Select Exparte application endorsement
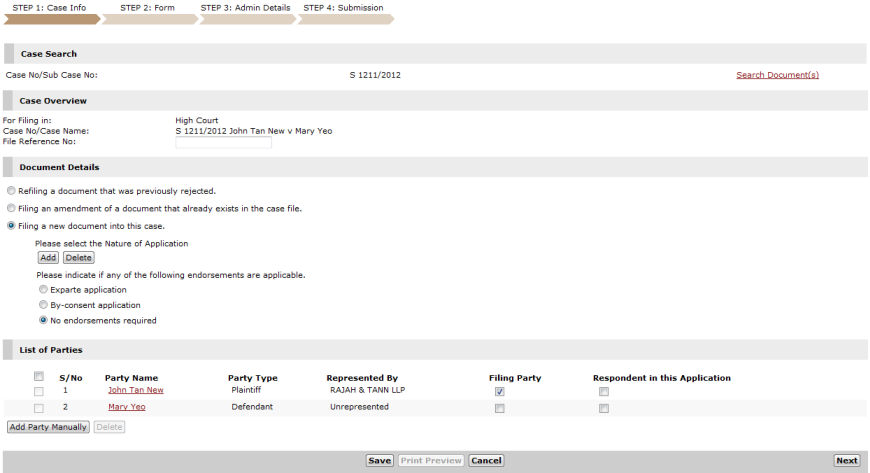870x473 pixels. (43, 290)
